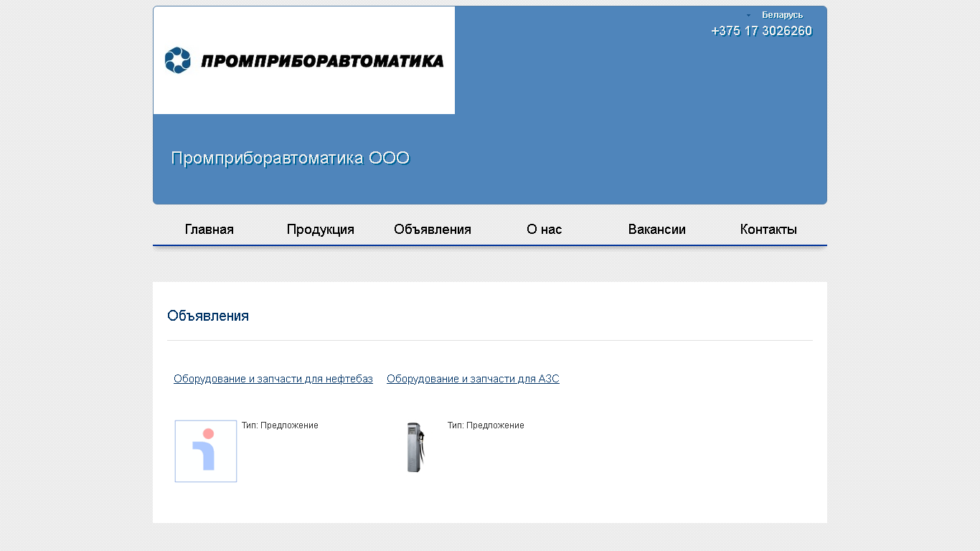Open Оборудование и запчасти для нефтебаз link
980x551 pixels.
click(x=273, y=379)
